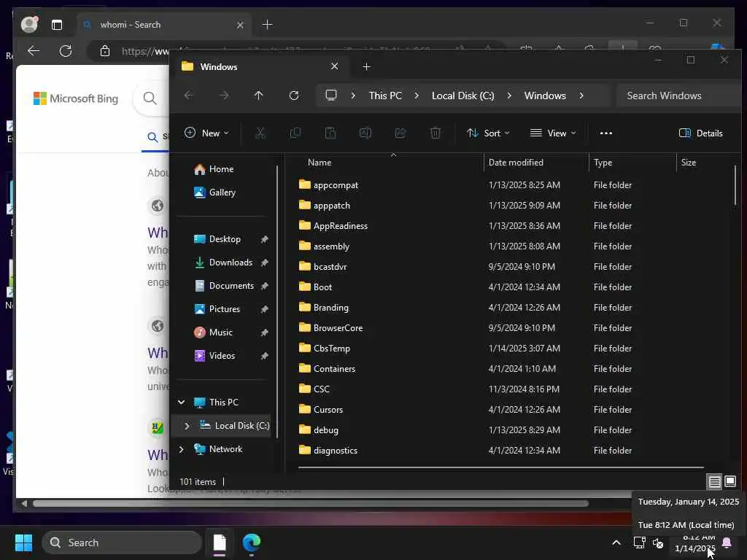Screen dimensions: 747x560
Task: Collapse the This PC tree node
Action: (x=181, y=402)
